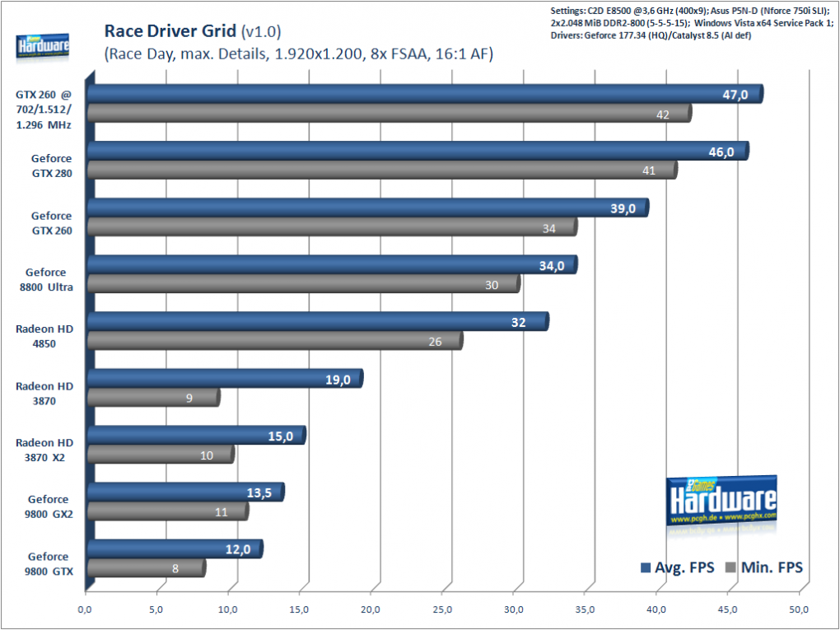
Task: Click the Radeon HD 3870 axis label
Action: [x=44, y=394]
